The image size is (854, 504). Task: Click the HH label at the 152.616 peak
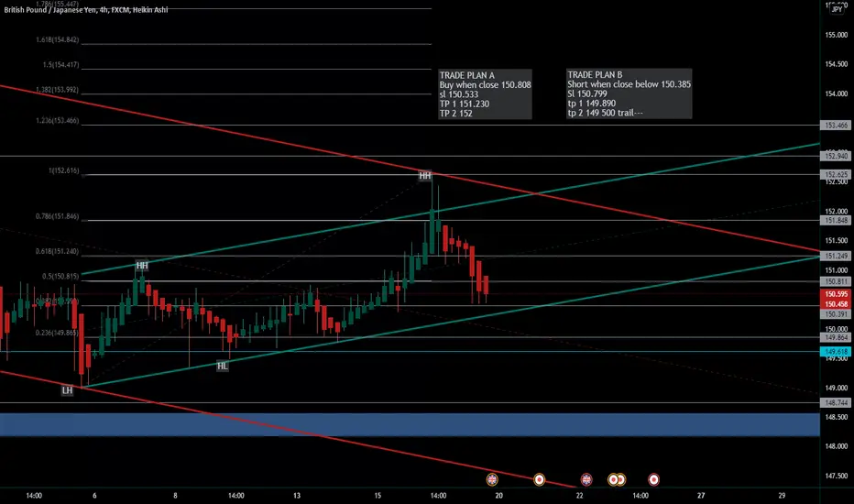tap(425, 175)
